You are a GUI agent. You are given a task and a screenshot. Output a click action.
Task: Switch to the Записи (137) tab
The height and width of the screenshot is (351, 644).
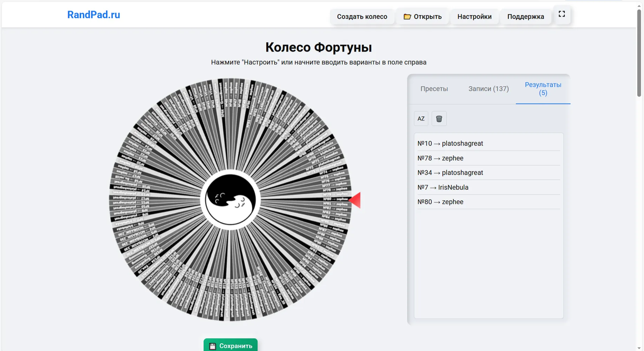pyautogui.click(x=489, y=89)
